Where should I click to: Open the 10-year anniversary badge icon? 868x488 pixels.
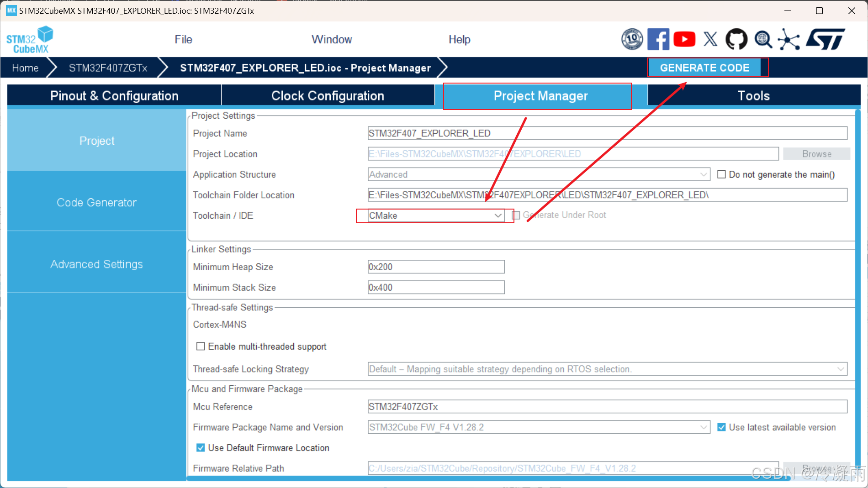[x=632, y=39]
